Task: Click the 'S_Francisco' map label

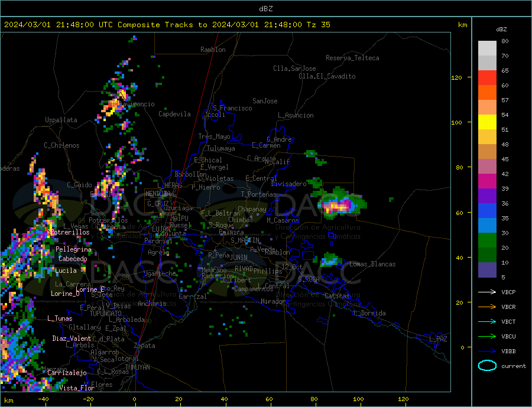Action: point(232,108)
